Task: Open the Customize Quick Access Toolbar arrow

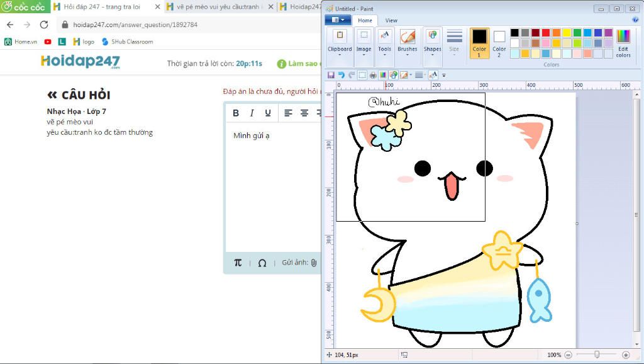Action: [444, 76]
